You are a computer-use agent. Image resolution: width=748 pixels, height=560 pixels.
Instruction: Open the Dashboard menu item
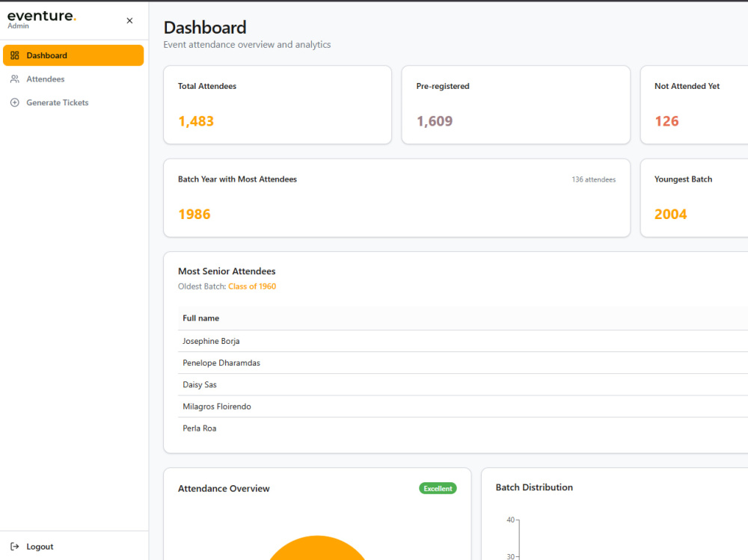73,55
